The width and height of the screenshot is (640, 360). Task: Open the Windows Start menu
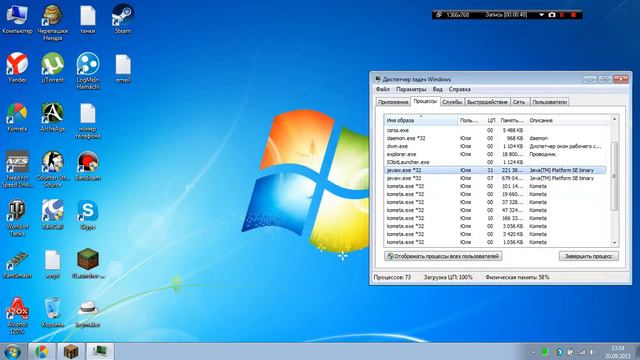[x=13, y=351]
